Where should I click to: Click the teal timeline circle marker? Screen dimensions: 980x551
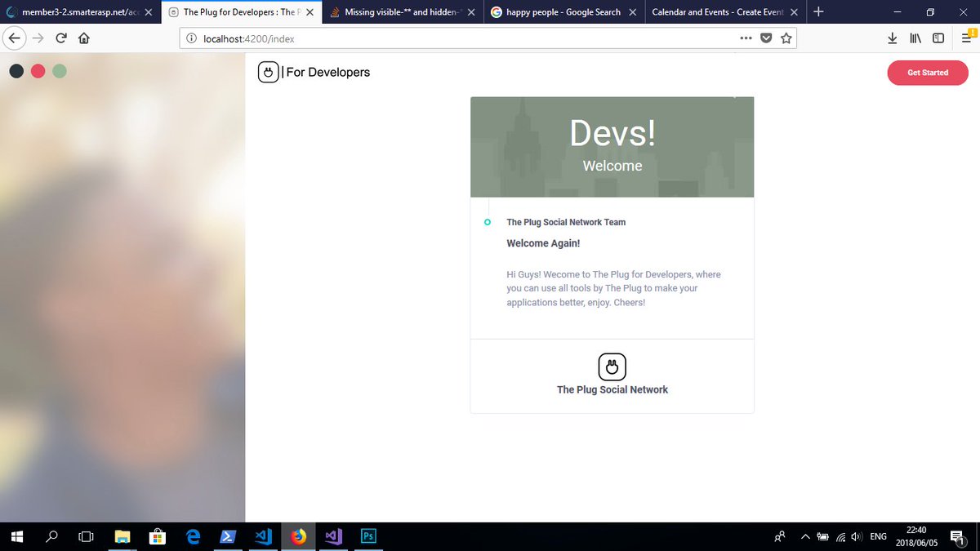tap(488, 222)
